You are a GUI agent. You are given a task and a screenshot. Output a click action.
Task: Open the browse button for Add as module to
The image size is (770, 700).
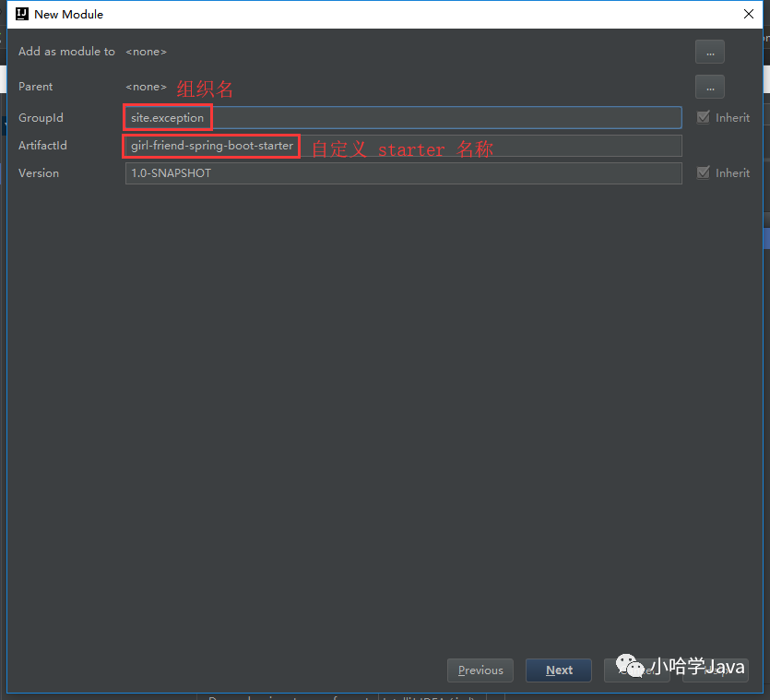pos(709,52)
